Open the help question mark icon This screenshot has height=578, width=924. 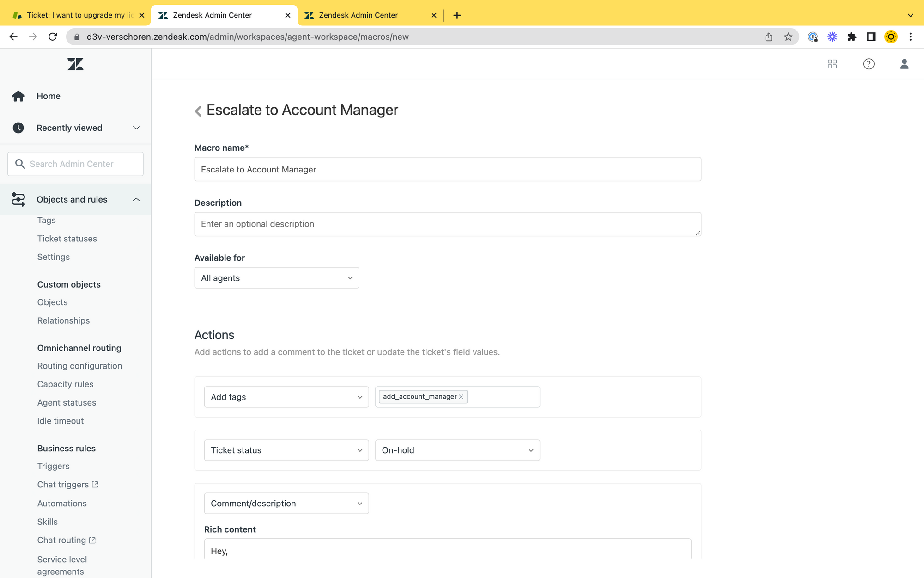click(869, 64)
